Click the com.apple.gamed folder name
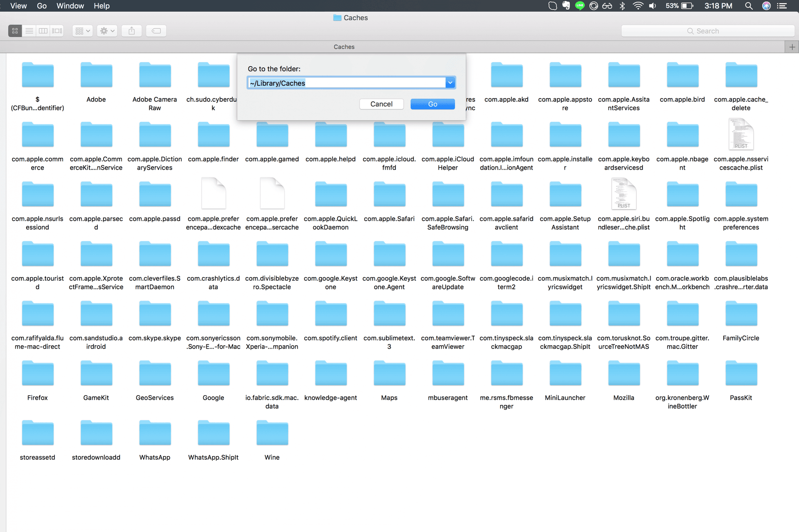 pyautogui.click(x=272, y=159)
